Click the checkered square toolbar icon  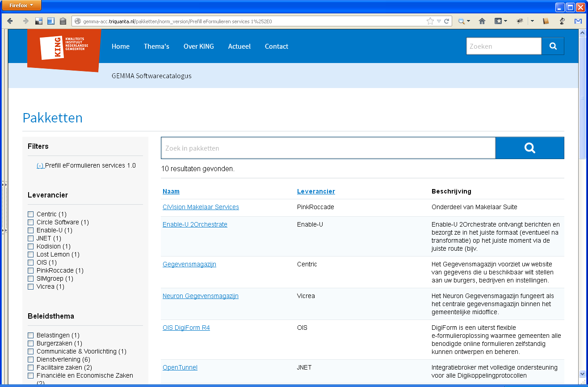[39, 21]
